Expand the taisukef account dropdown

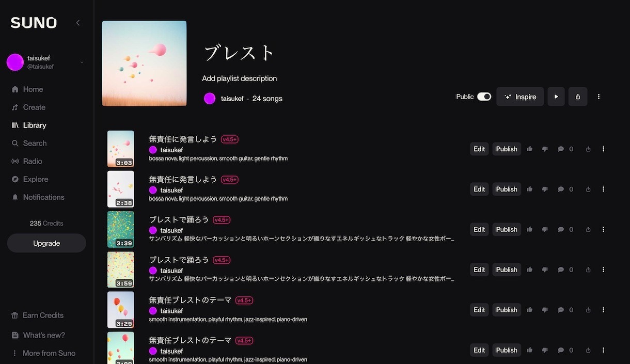(x=82, y=62)
